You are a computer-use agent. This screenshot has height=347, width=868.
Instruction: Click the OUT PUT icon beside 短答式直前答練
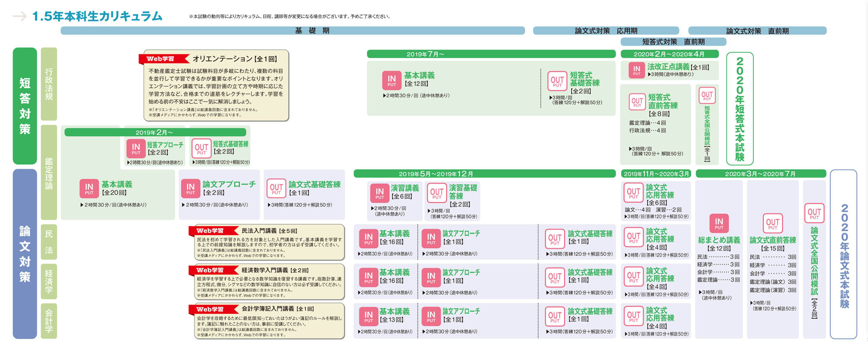pos(637,102)
